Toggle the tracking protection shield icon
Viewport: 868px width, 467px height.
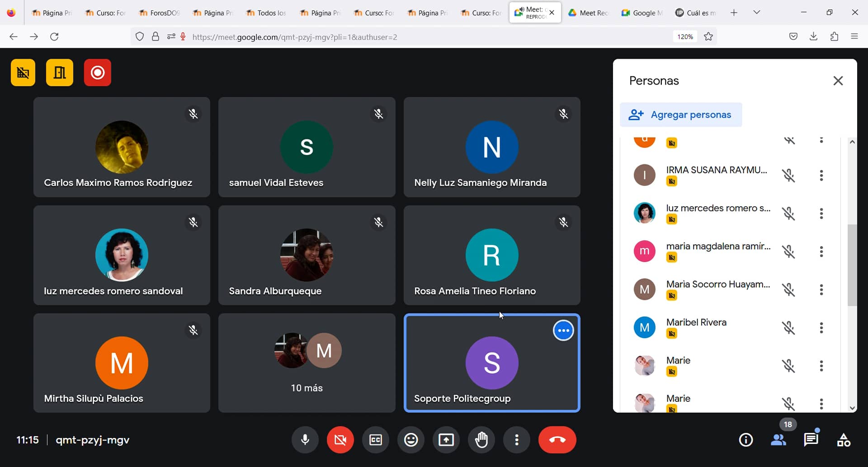139,37
